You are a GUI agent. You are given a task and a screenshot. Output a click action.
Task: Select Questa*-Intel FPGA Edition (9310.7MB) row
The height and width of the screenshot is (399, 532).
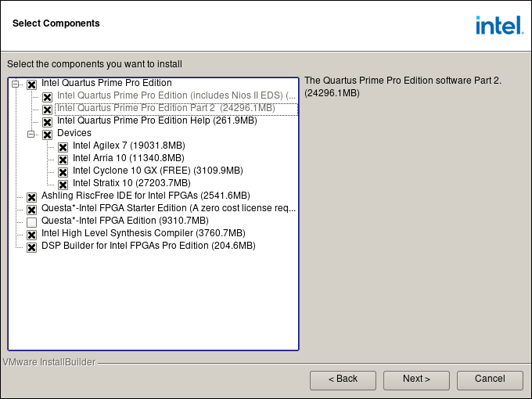click(125, 221)
